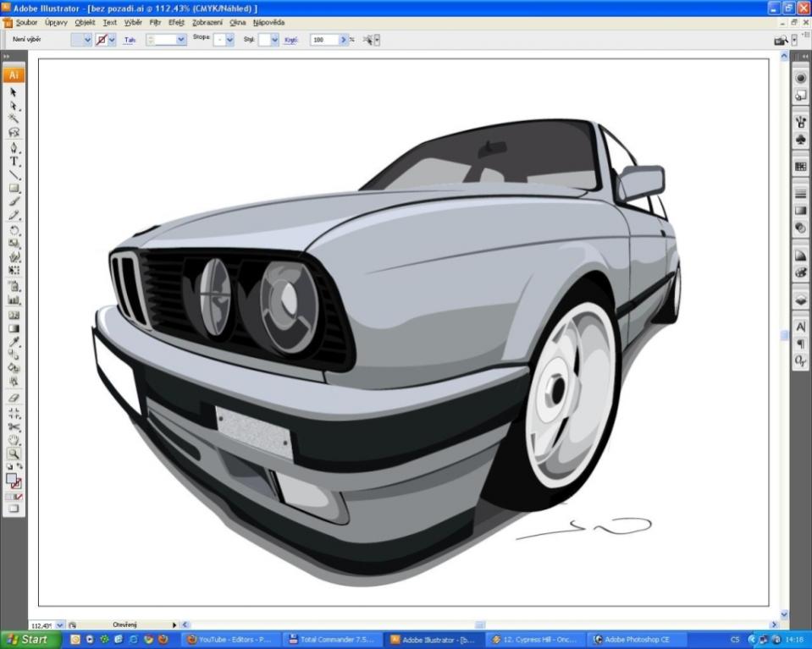The height and width of the screenshot is (649, 812).
Task: Open the zoom level dropdown
Action: pyautogui.click(x=59, y=624)
